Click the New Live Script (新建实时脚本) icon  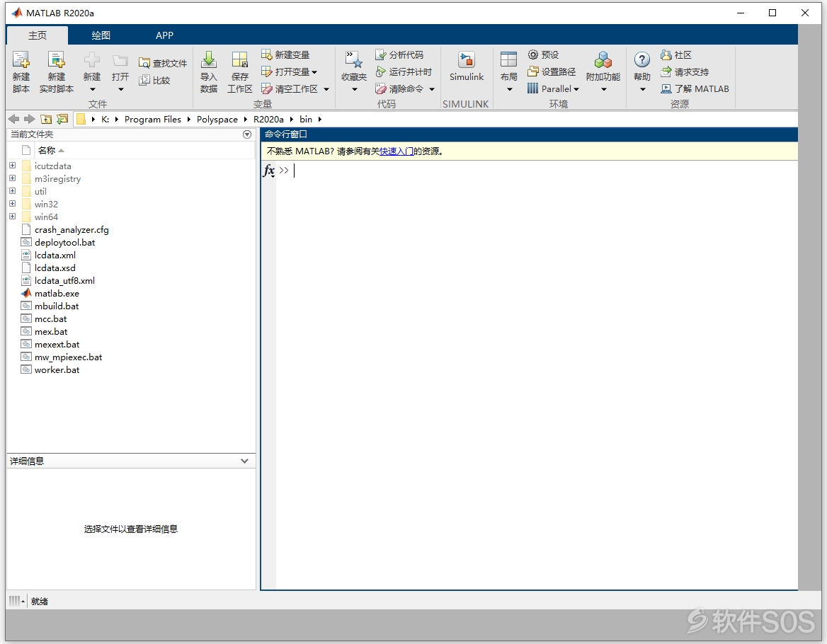point(56,60)
